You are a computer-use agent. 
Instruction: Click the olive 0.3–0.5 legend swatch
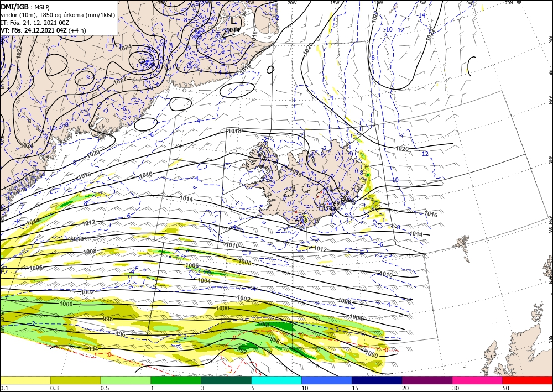point(75,380)
